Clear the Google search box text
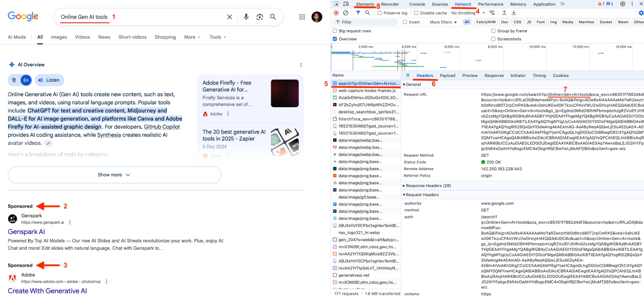The height and width of the screenshot is (297, 644). pos(229,17)
